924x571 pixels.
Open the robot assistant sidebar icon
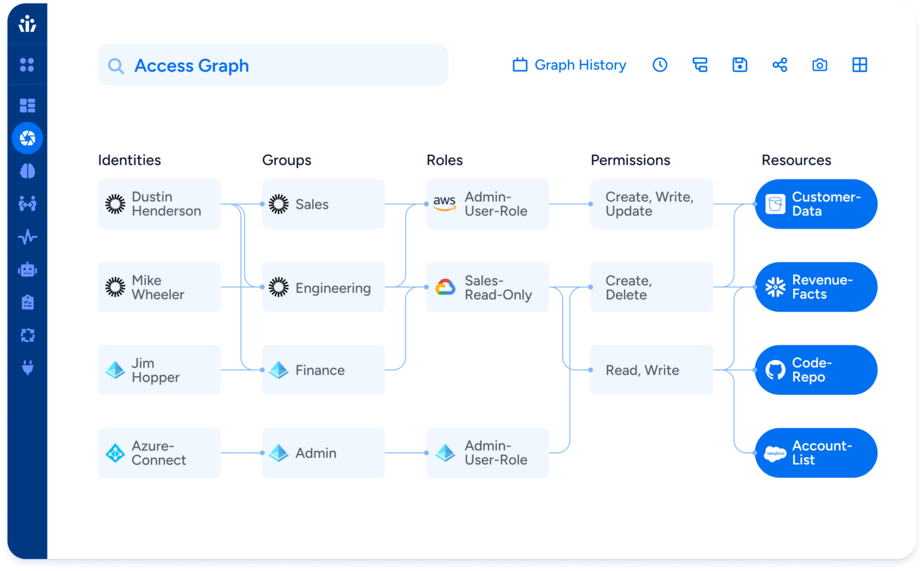click(x=27, y=270)
